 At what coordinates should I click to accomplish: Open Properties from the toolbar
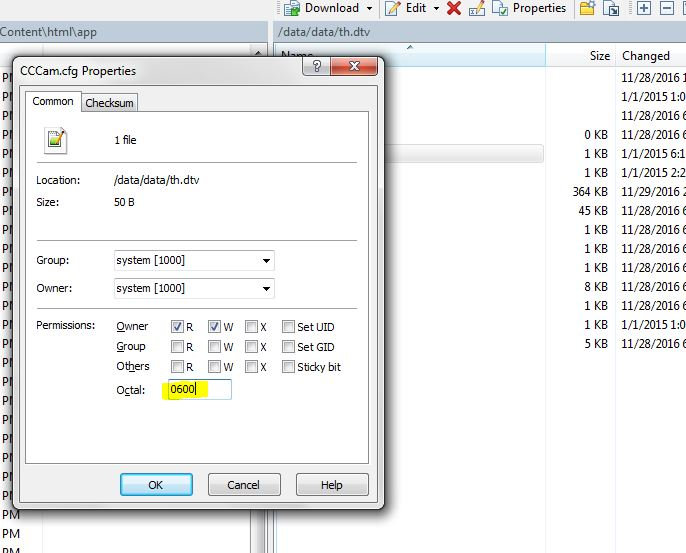(530, 8)
